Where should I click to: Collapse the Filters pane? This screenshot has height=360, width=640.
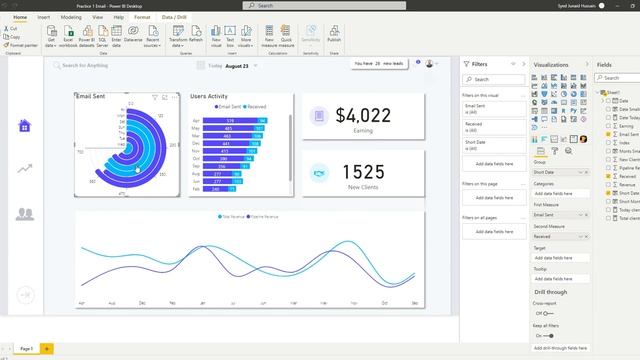pyautogui.click(x=524, y=64)
